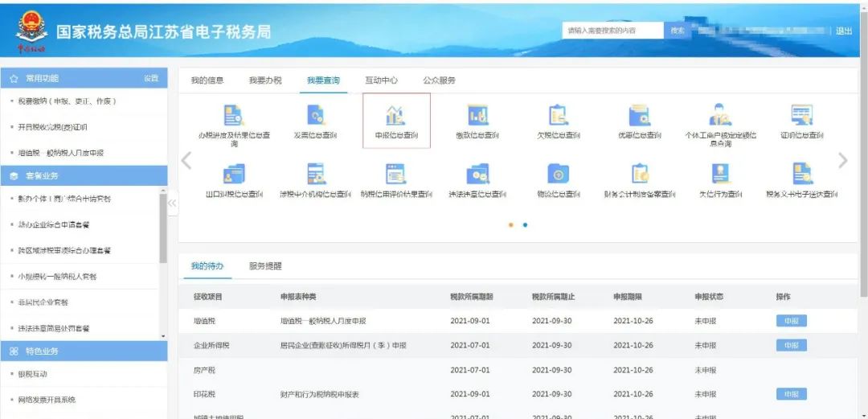The width and height of the screenshot is (868, 419).
Task: Click 申报 button for 增值税 row
Action: pos(791,321)
